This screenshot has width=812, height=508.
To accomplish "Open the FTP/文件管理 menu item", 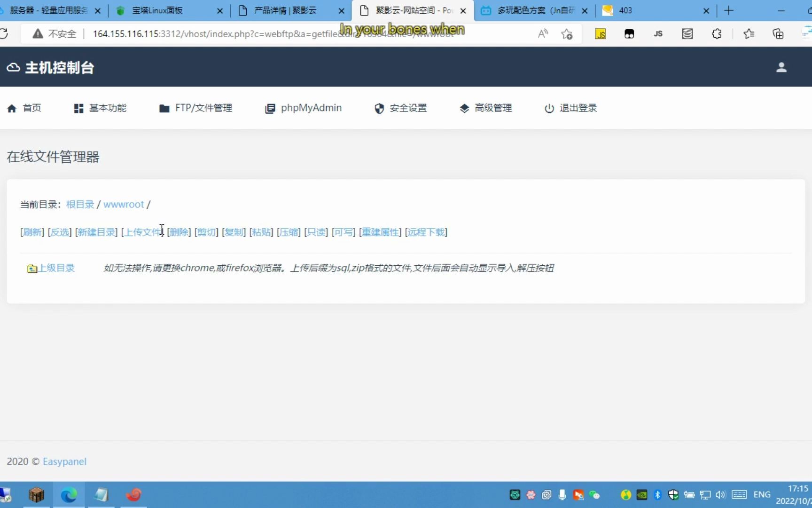I will (195, 108).
